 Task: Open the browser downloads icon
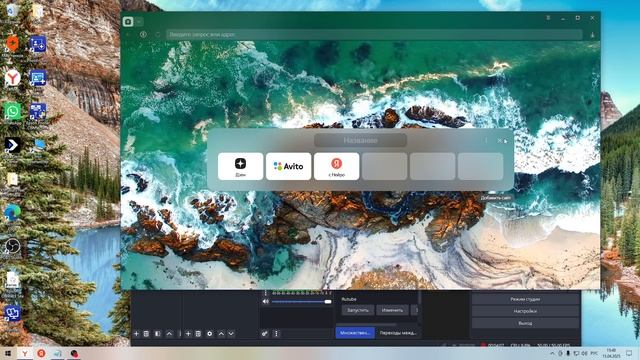coord(592,35)
